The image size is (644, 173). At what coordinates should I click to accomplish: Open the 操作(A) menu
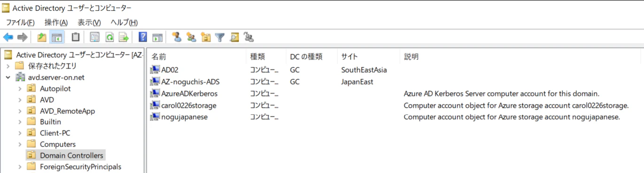click(56, 22)
